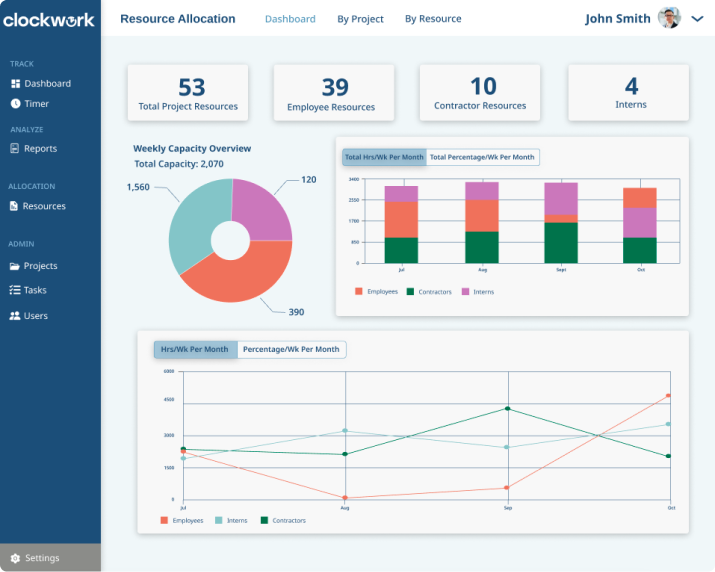
Task: Click the Projects folder icon
Action: 15,266
